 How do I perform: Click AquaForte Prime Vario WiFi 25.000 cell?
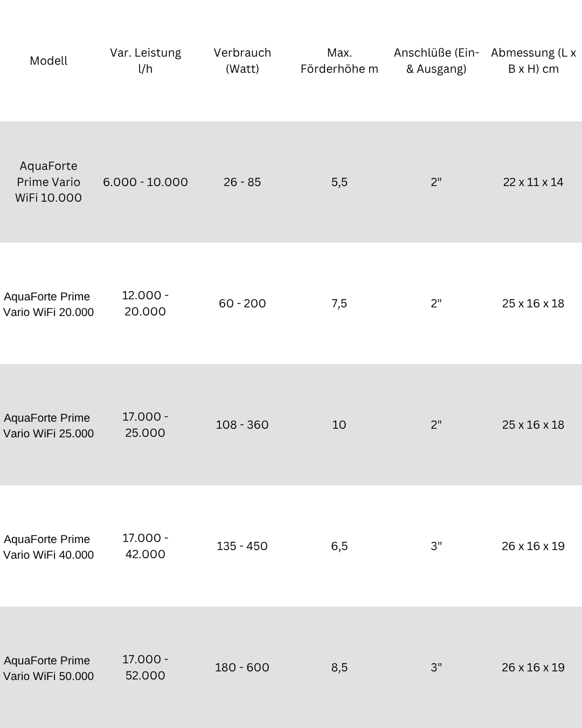point(48,425)
